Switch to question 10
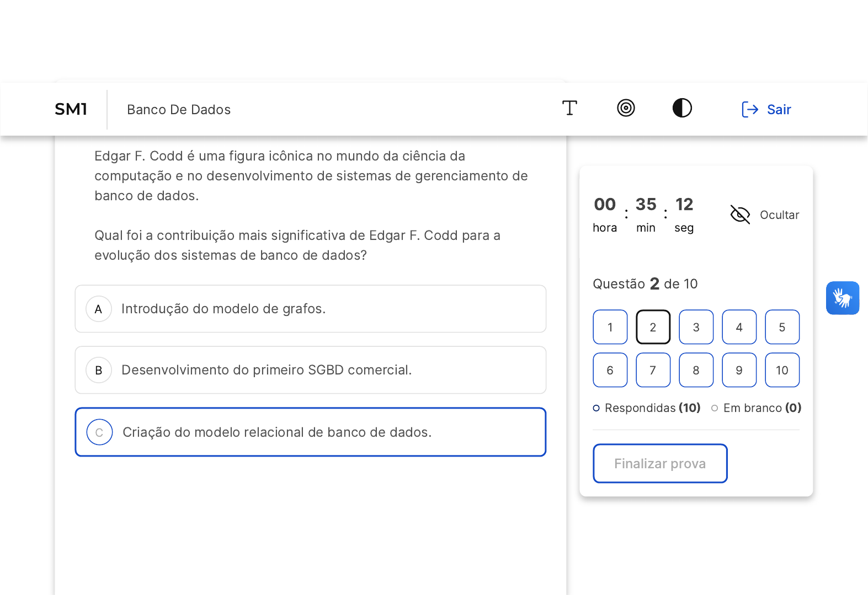Image resolution: width=868 pixels, height=595 pixels. (x=782, y=370)
